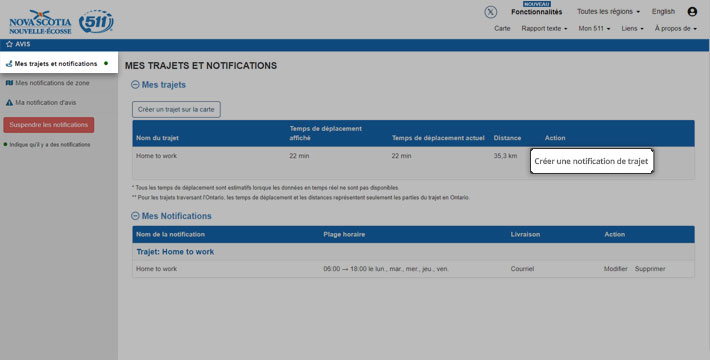Click the Nova Scotia 511 logo
Viewport: 710px width, 360px height.
61,22
